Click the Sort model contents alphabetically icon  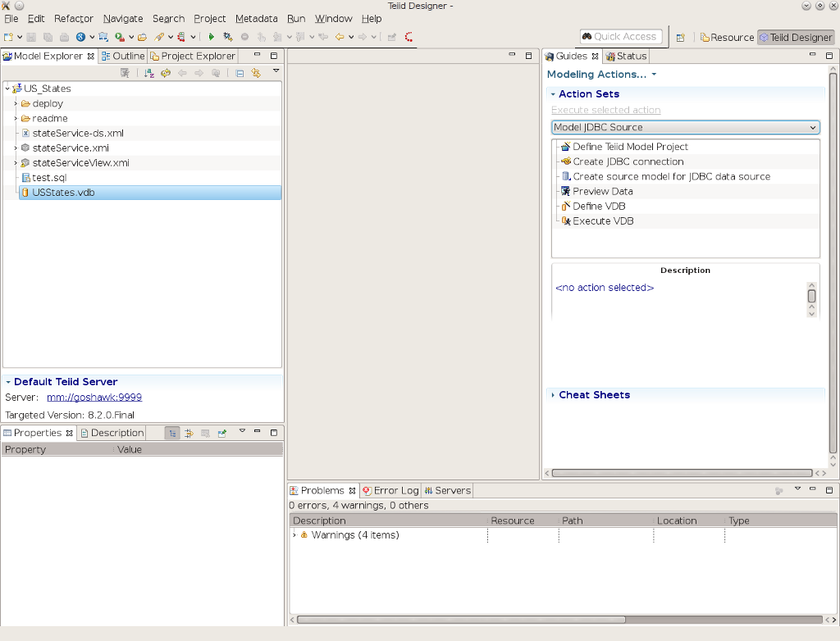[x=149, y=73]
